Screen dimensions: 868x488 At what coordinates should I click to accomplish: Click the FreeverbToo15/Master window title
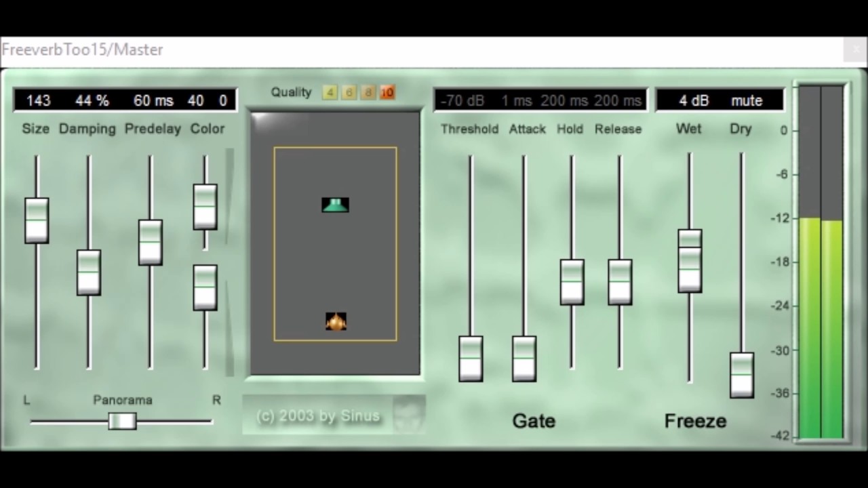pos(83,49)
